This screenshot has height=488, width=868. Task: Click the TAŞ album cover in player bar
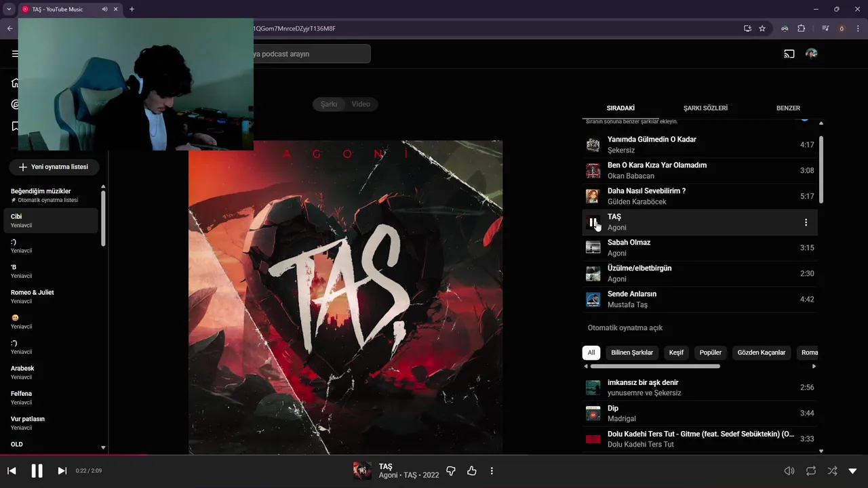(x=362, y=470)
